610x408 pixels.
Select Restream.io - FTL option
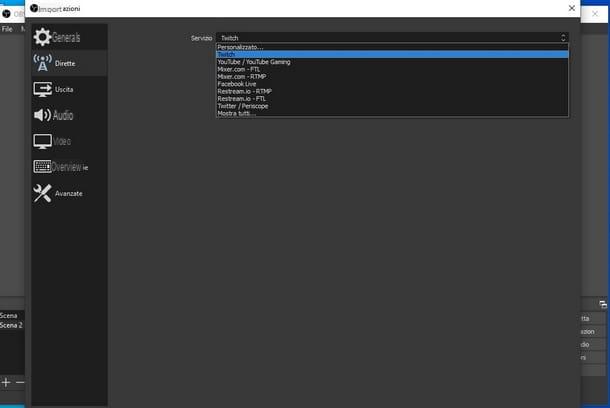(392, 99)
